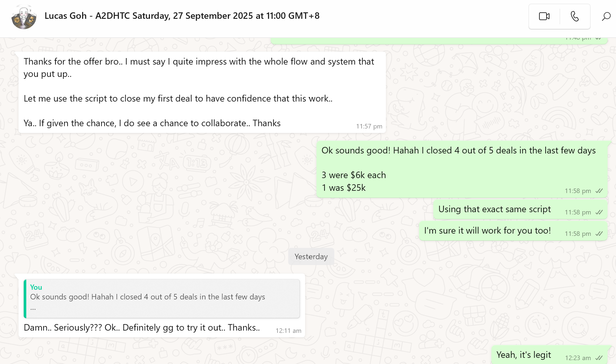Screen dimensions: 616x364
Task: Select the "Damn.. Seriously???" reply text
Action: [142, 328]
